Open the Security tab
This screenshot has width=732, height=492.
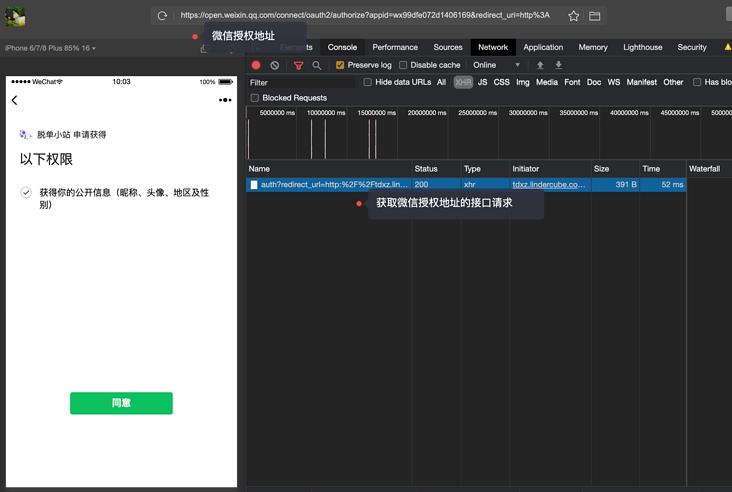coord(692,47)
